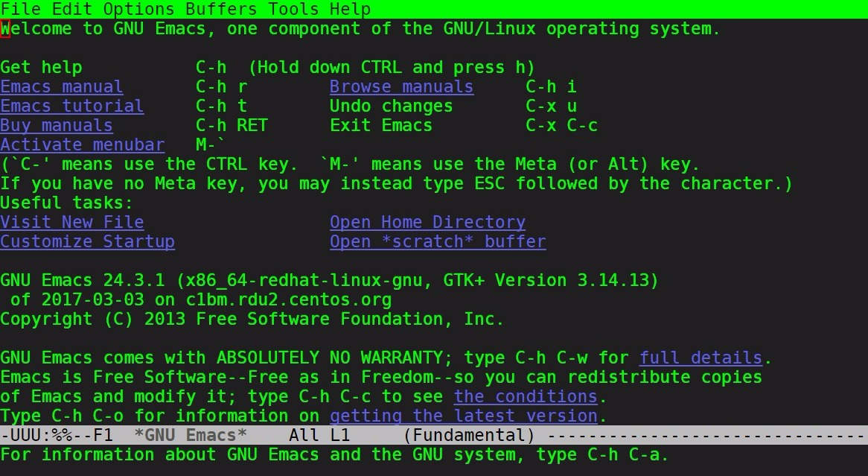Open the Emacs tutorial link
The width and height of the screenshot is (868, 476).
pyautogui.click(x=72, y=107)
